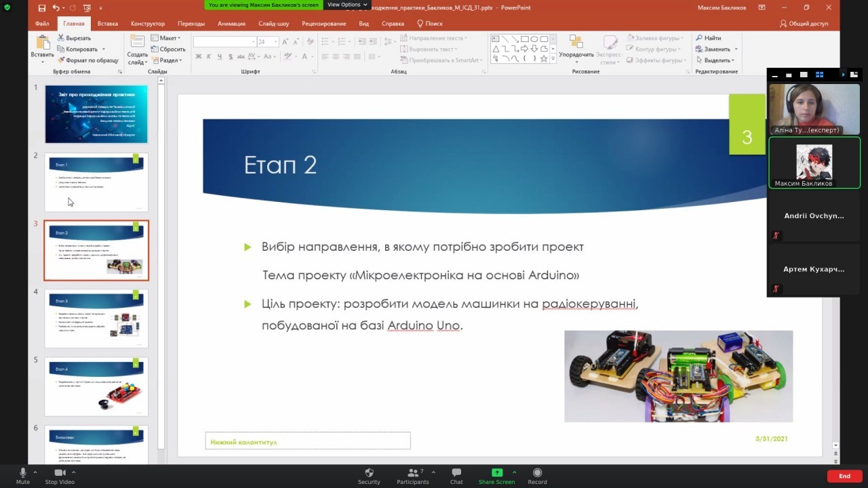
Task: Stop Video in Zoom toolbar
Action: point(60,476)
